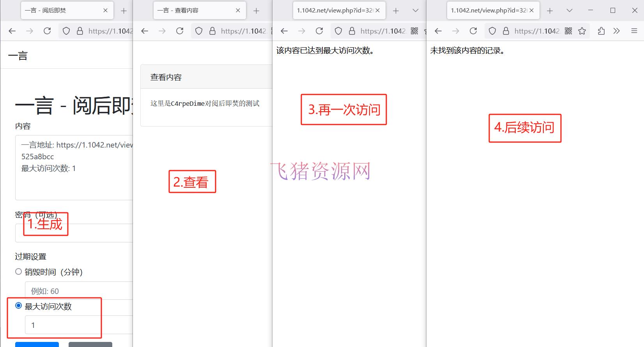The width and height of the screenshot is (644, 347).
Task: Switch to the 一言 - 阅后即焚 tab
Action: [67, 11]
